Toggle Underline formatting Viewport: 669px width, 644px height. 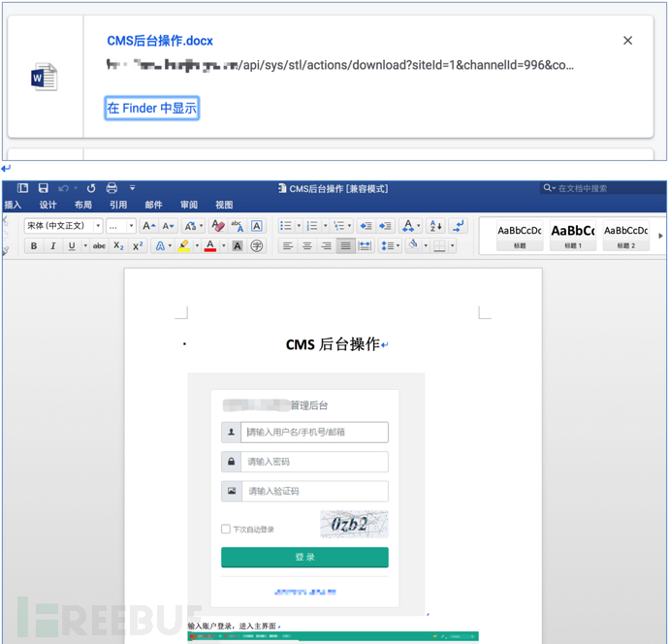pyautogui.click(x=72, y=245)
